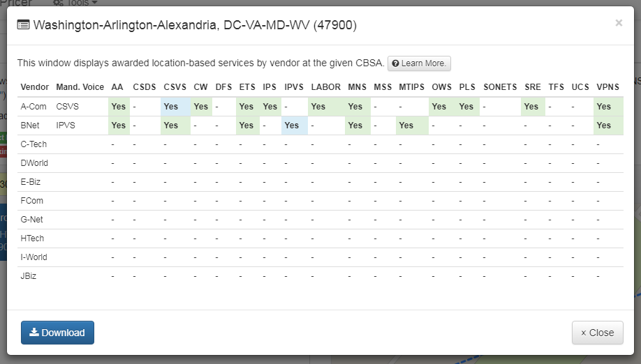The width and height of the screenshot is (641, 364).
Task: Click the table icon beside the dialog title
Action: coord(23,26)
